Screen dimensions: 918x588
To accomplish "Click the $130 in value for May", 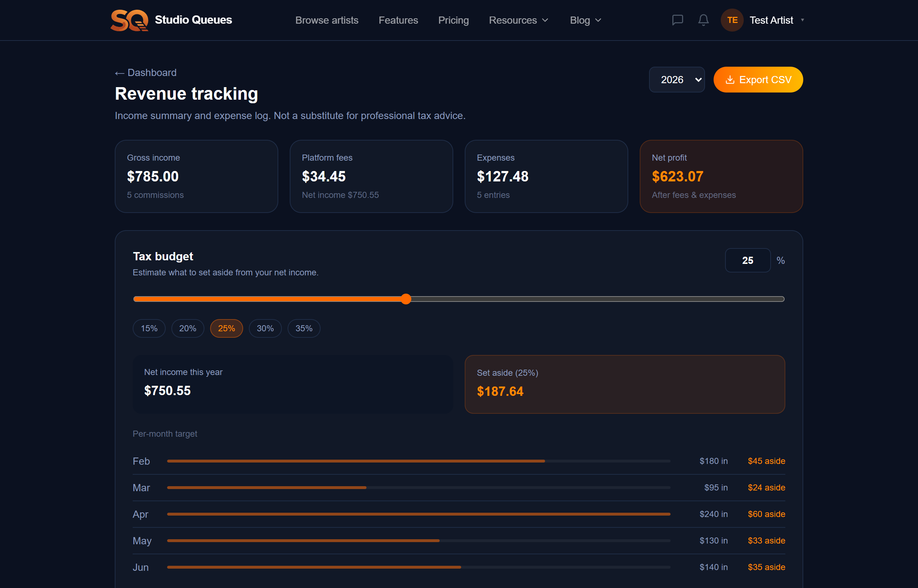I will (x=713, y=541).
